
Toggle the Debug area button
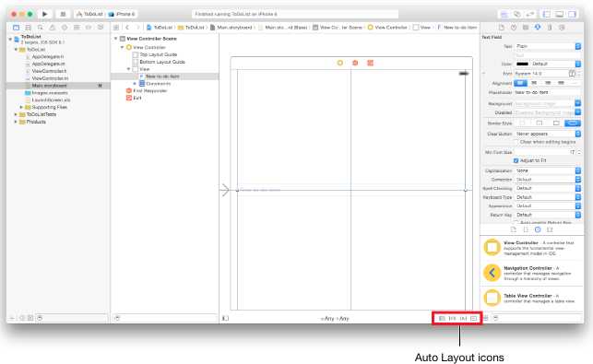point(560,15)
